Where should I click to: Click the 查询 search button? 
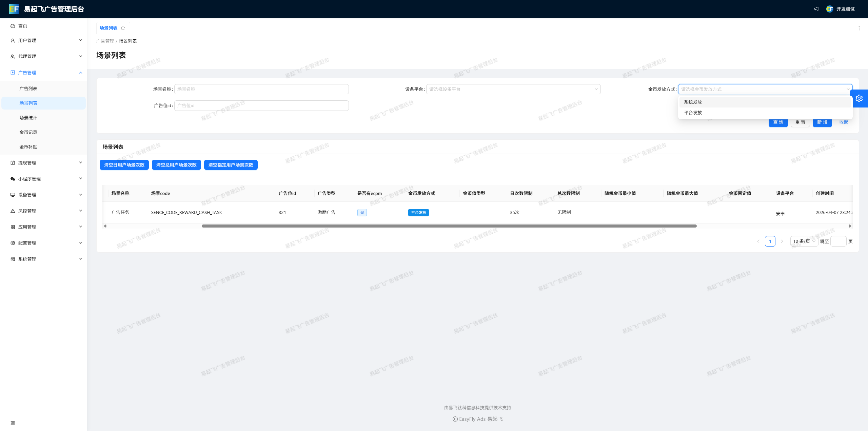coord(778,122)
